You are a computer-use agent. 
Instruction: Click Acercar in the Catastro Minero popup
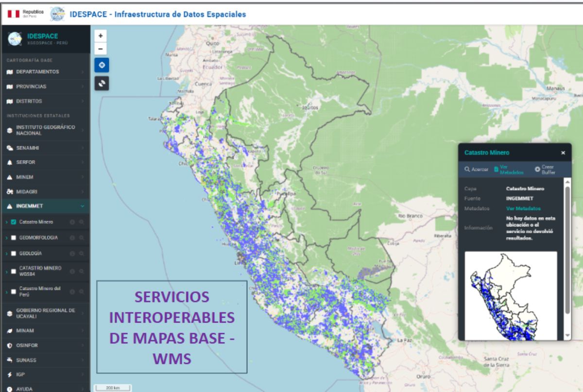click(x=476, y=170)
